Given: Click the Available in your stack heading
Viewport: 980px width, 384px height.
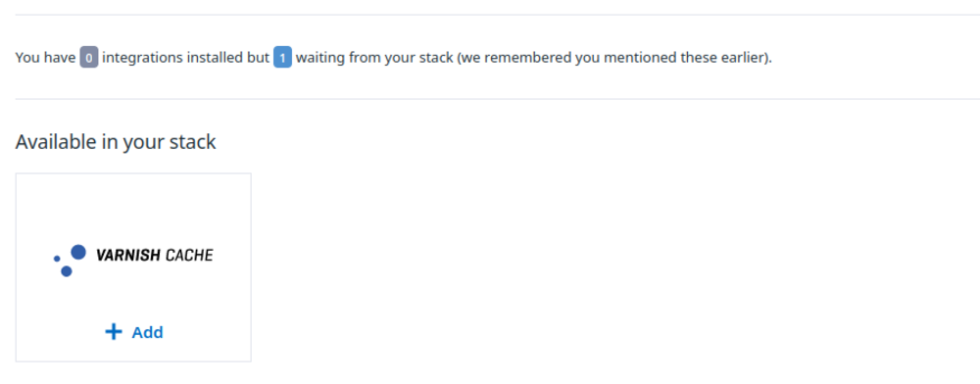Looking at the screenshot, I should (x=116, y=142).
